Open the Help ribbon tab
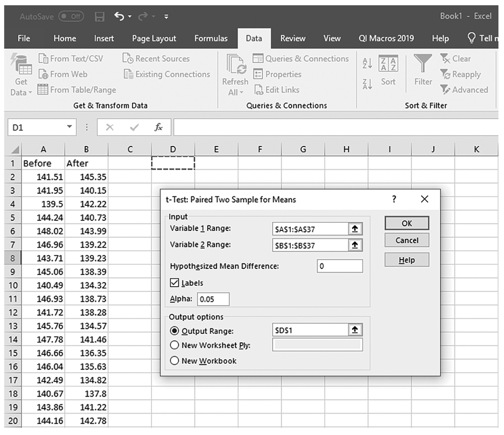Viewport: 504px width, 435px height. [x=440, y=38]
